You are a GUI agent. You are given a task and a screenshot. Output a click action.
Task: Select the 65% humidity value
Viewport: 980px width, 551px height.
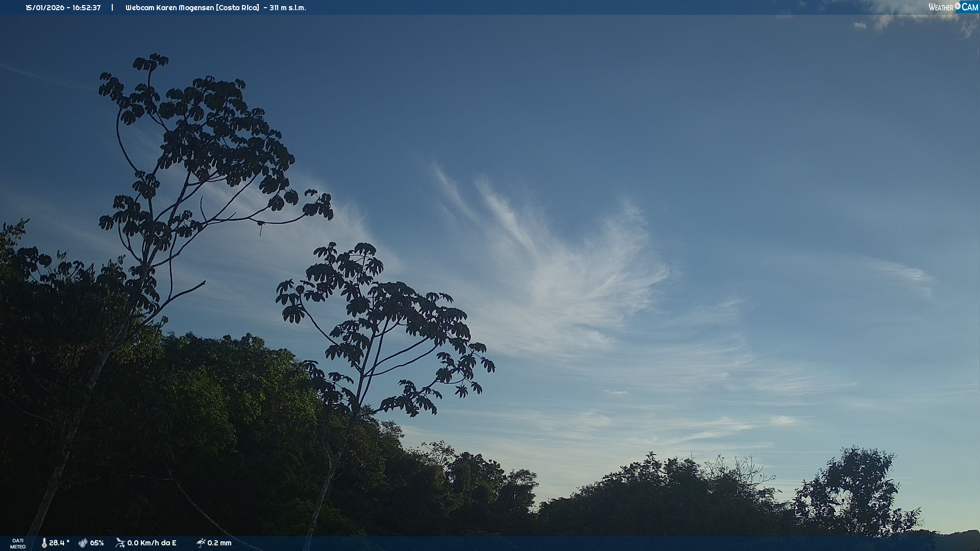coord(97,543)
